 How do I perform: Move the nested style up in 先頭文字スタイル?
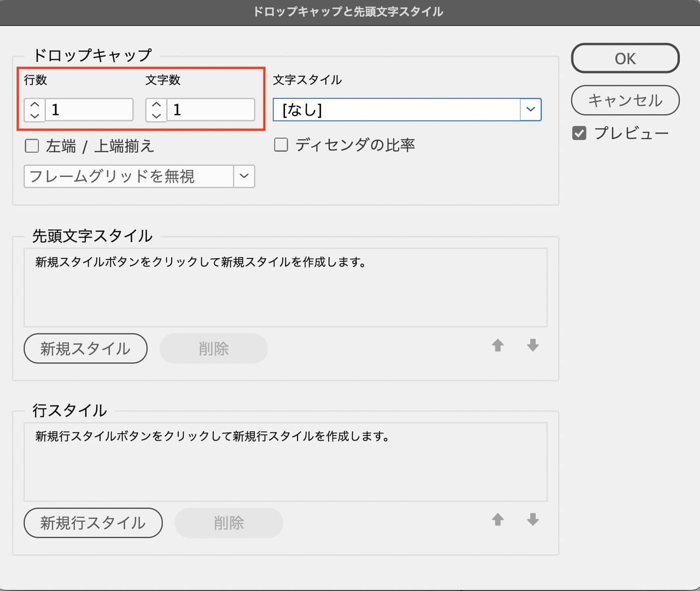point(498,346)
